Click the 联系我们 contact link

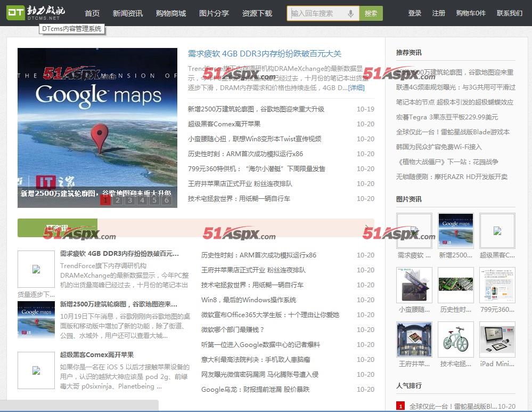click(x=509, y=13)
